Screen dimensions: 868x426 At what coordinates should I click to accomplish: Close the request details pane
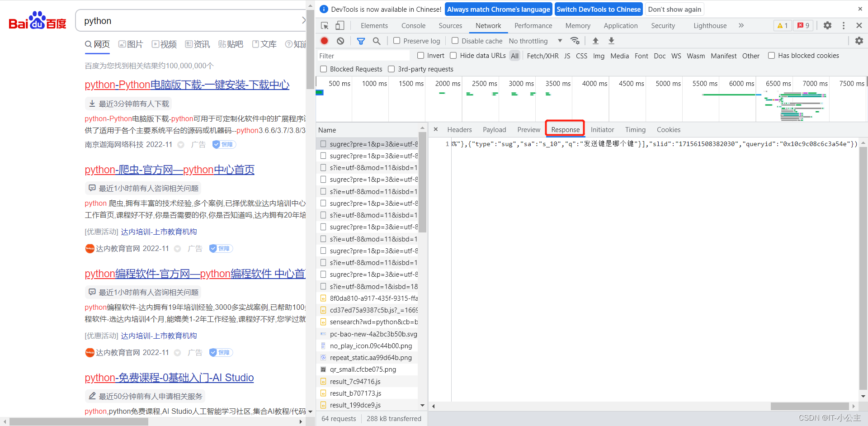(436, 129)
